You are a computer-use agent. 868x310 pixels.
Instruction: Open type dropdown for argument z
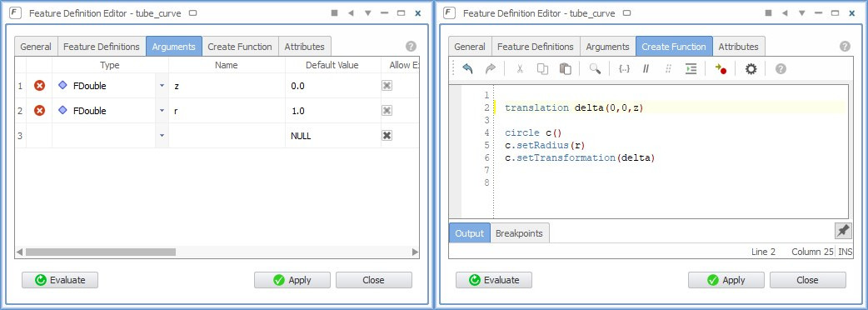(x=162, y=86)
